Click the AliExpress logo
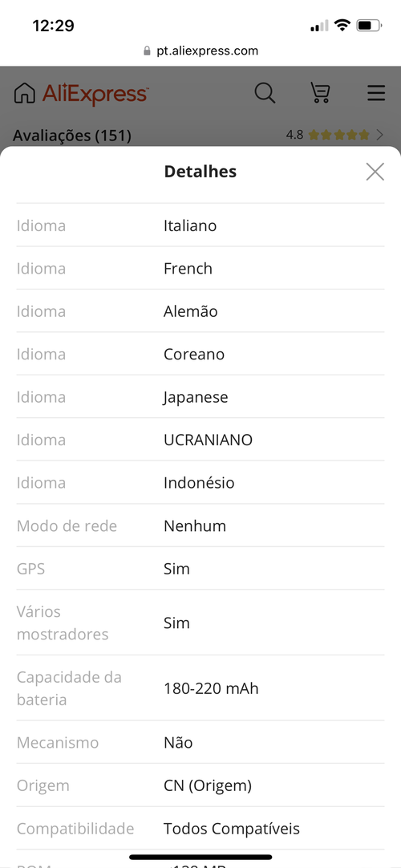 click(95, 95)
